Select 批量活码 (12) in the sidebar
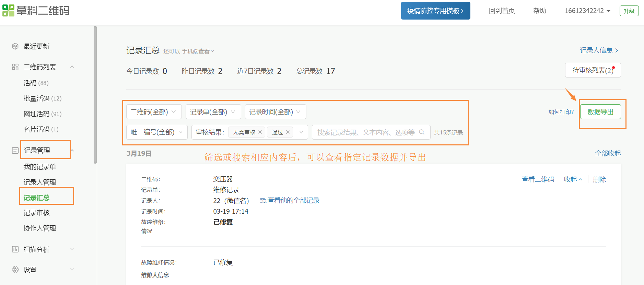Screen dimensions: 644x285 pyautogui.click(x=43, y=98)
